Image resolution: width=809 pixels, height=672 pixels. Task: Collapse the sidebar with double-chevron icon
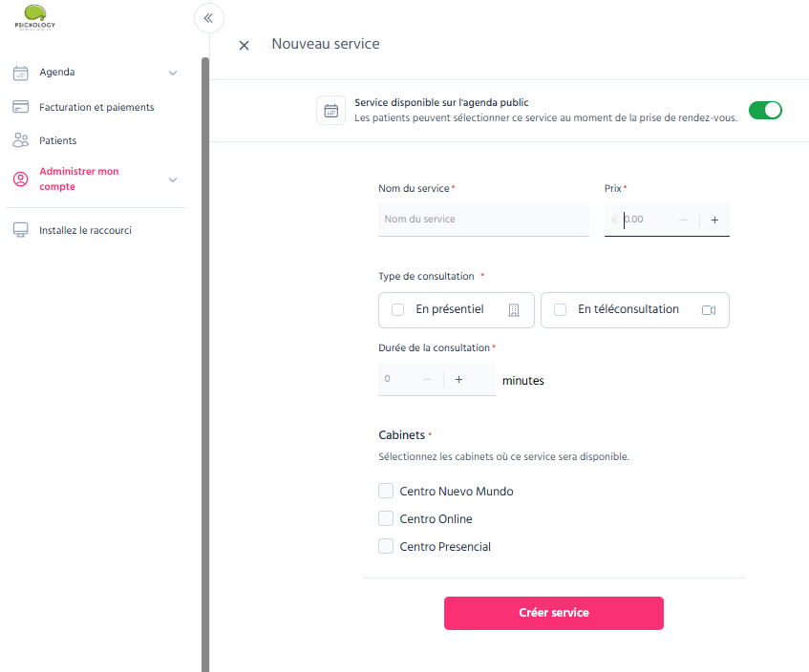[x=208, y=18]
